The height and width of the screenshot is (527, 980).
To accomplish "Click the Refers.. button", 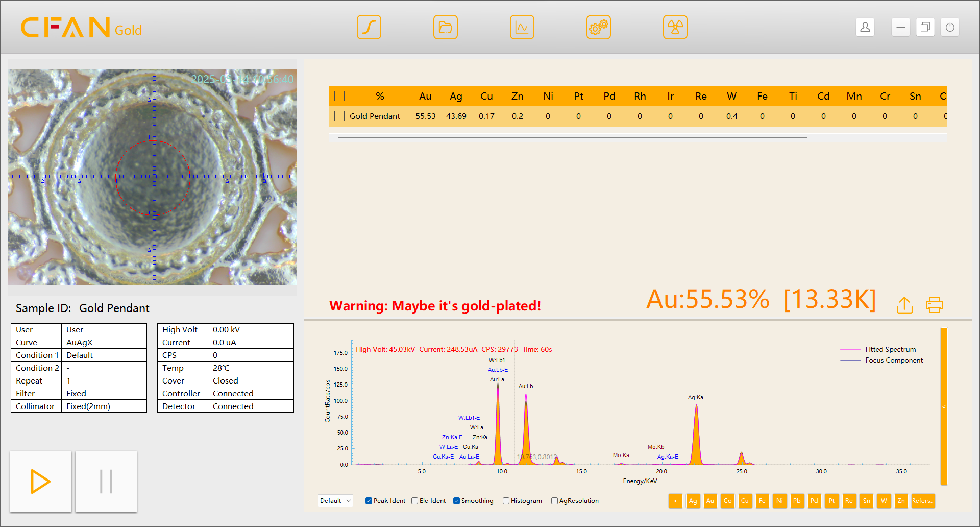I will 923,501.
